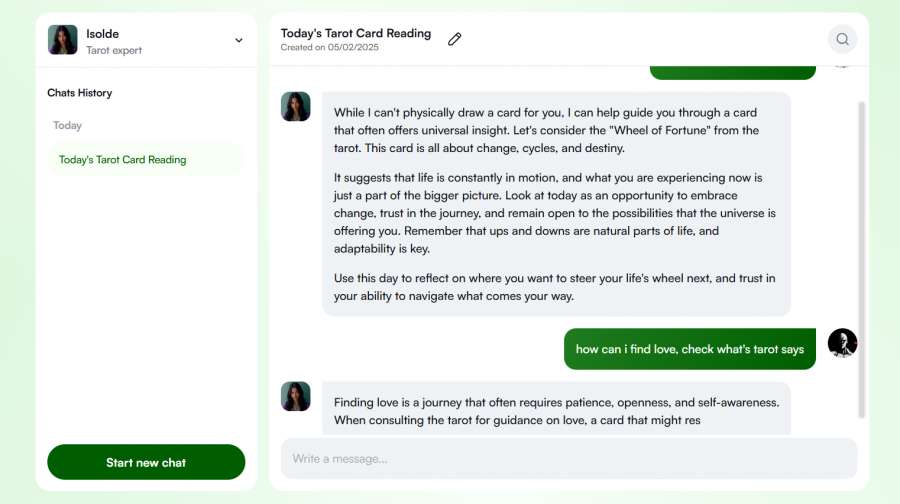This screenshot has width=900, height=504.
Task: Select the Tarot expert subtitle under Isolde
Action: (x=114, y=50)
